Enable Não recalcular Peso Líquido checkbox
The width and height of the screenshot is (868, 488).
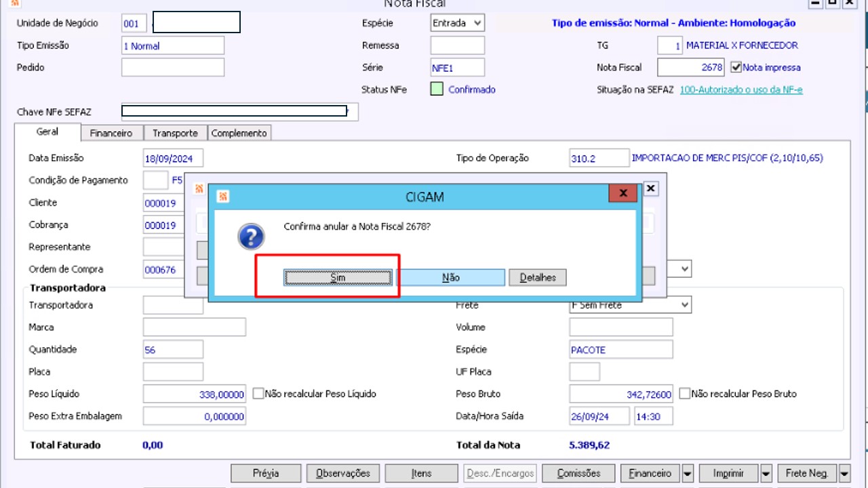coord(258,394)
